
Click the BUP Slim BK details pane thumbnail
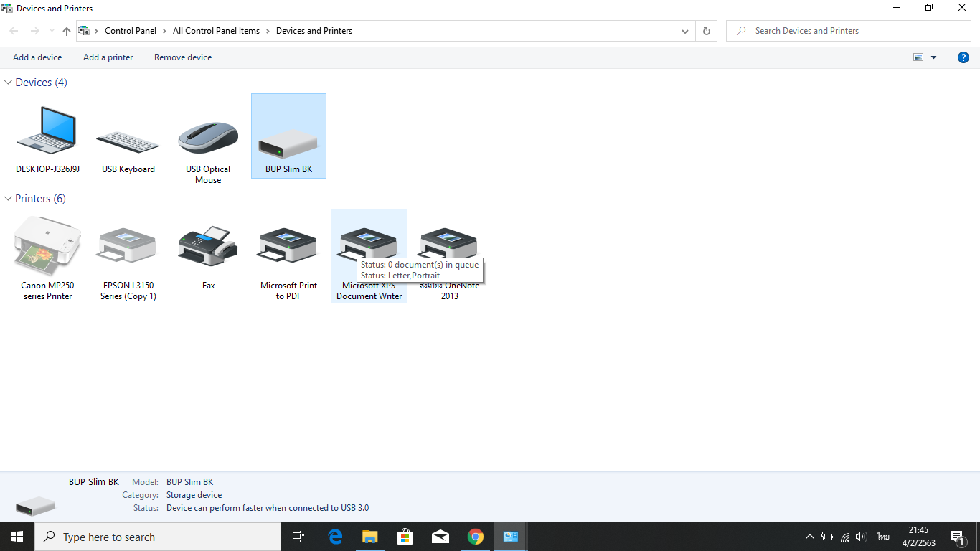point(35,505)
